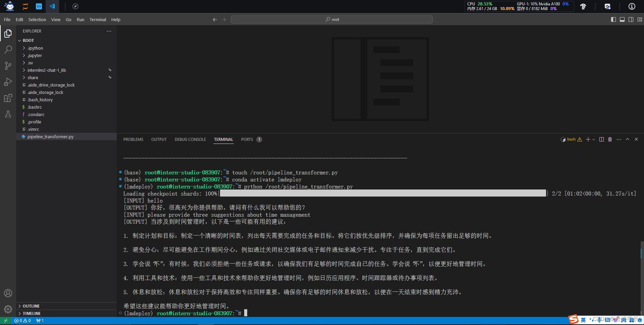Toggle the panel visibility control

tap(623, 19)
